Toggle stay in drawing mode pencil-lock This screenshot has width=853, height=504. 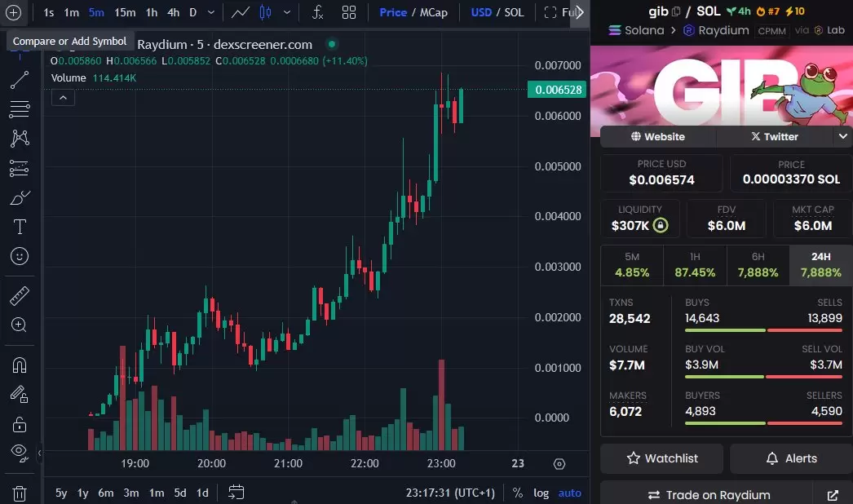[x=20, y=394]
